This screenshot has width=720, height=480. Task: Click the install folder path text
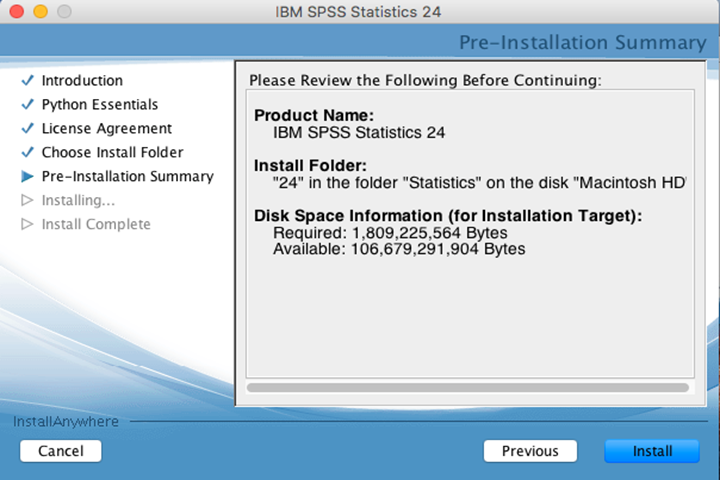click(479, 183)
